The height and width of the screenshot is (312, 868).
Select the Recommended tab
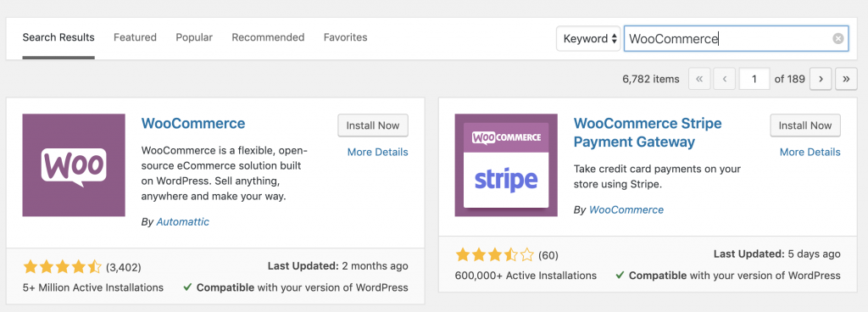[x=268, y=37]
